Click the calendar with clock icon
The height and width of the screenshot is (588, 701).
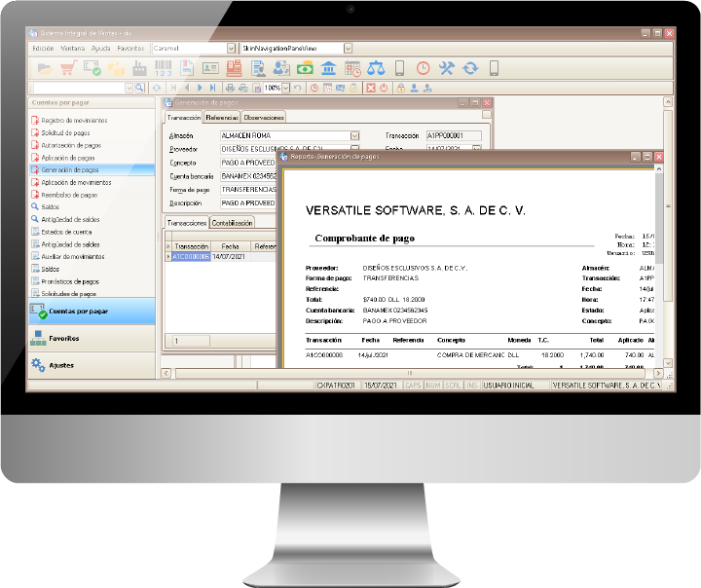[352, 68]
